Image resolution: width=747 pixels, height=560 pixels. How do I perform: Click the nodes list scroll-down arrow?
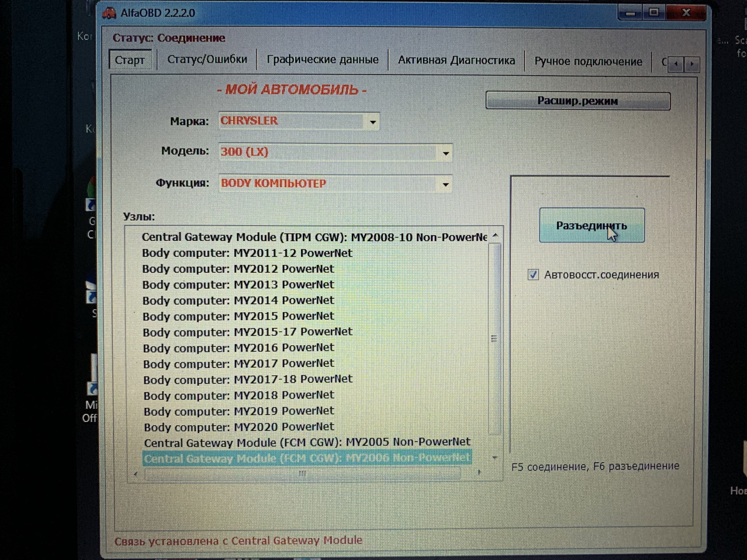point(494,458)
